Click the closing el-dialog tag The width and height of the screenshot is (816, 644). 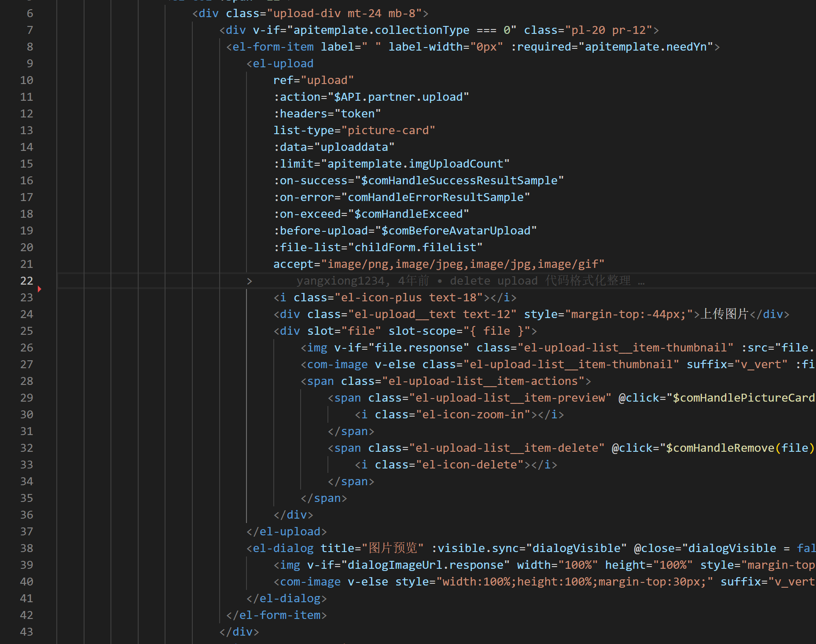[287, 598]
